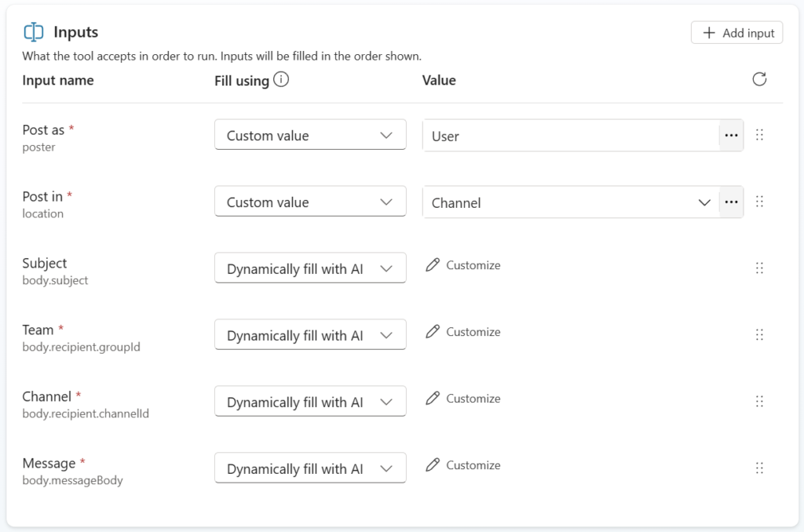Open the ellipsis menu next to User value
The image size is (804, 532).
coord(731,135)
